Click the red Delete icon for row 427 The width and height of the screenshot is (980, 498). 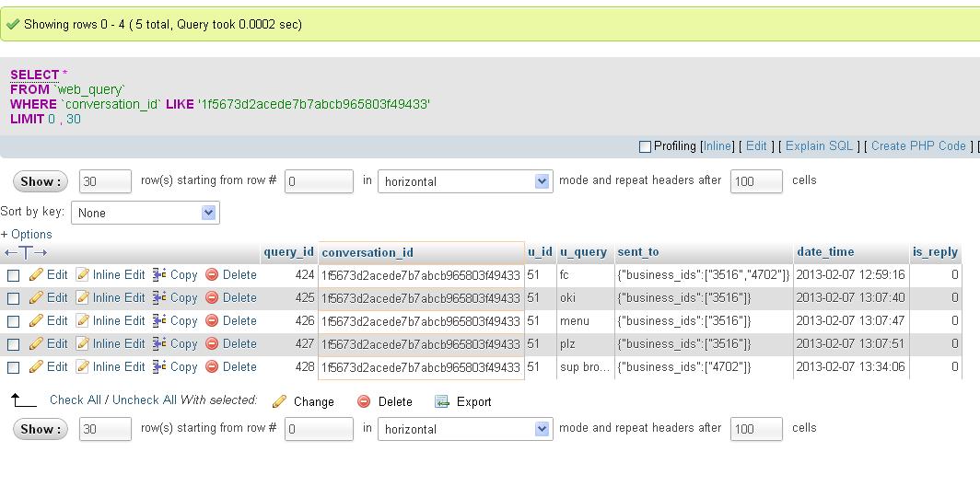[x=212, y=344]
